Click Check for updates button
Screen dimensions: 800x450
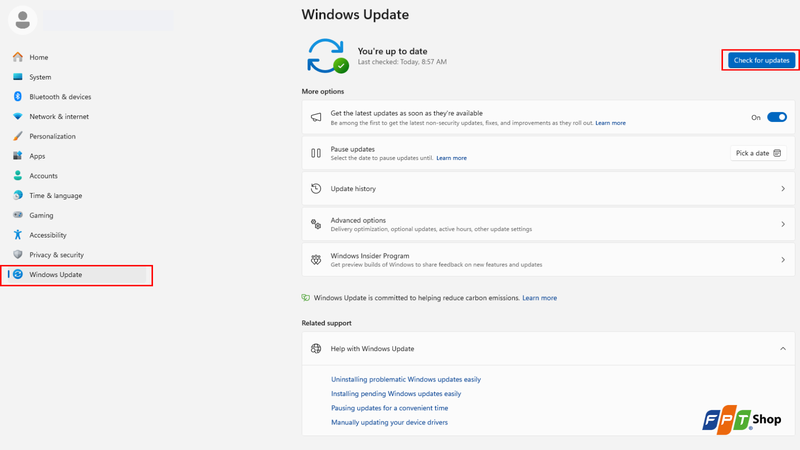pyautogui.click(x=761, y=60)
